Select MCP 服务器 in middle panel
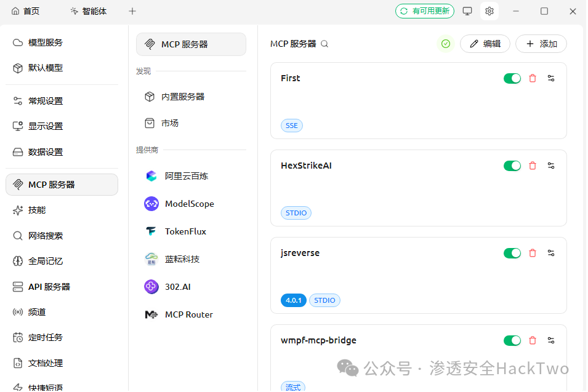 point(191,44)
